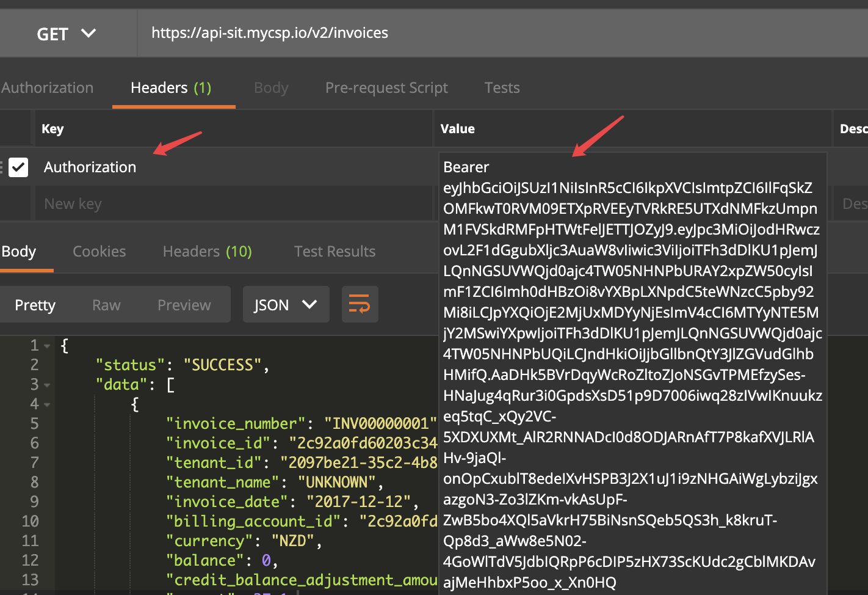Screen dimensions: 868x595
Task: Collapse the "data" array at line 3
Action: click(x=46, y=384)
